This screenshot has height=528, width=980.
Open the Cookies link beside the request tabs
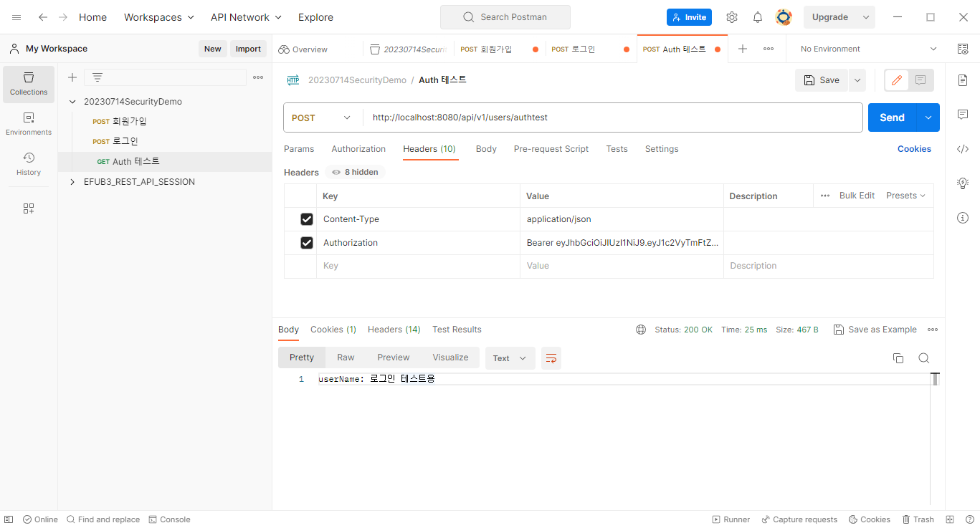914,149
